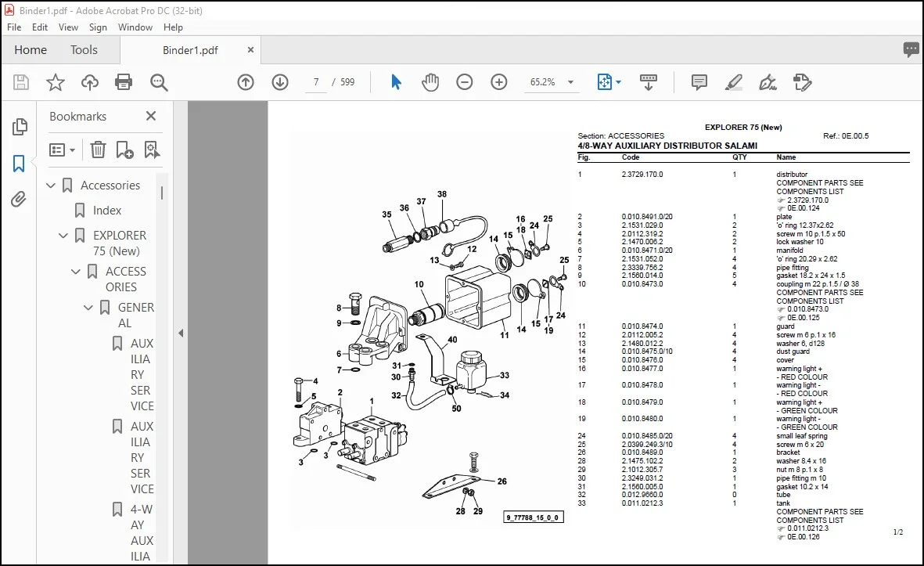Collapse the EXPLORER 75 (New) bookmark
Screen dimensions: 924x566
coord(63,235)
